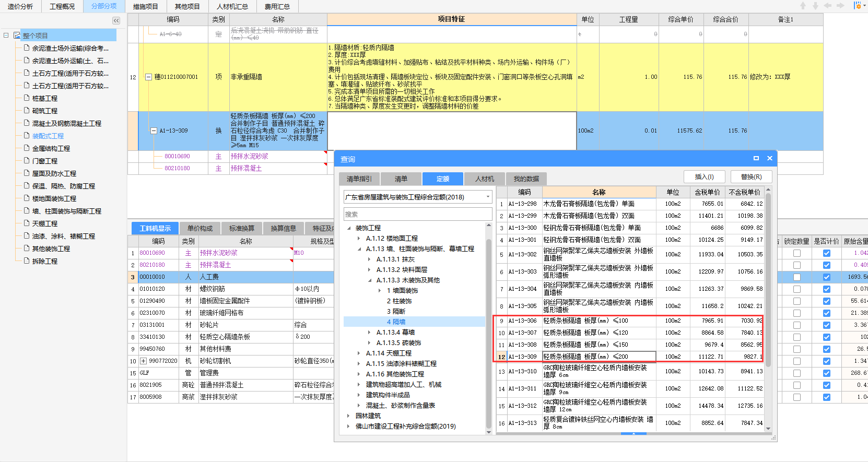Screen dimensions: 868x462
Task: Uncheck 是否计价 for 人工费 row
Action: pos(826,277)
